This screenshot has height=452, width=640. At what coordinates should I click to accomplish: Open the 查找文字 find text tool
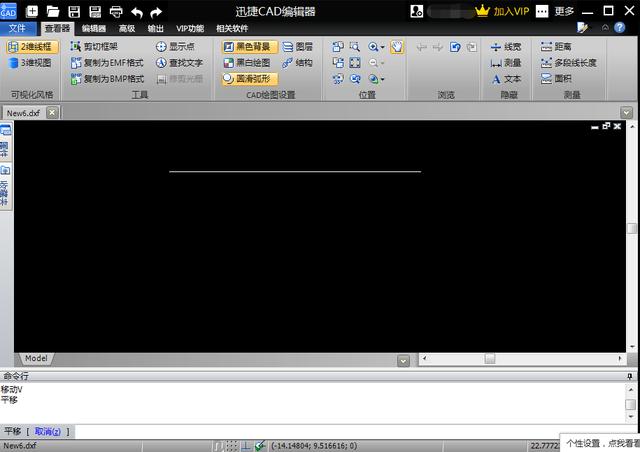(178, 62)
